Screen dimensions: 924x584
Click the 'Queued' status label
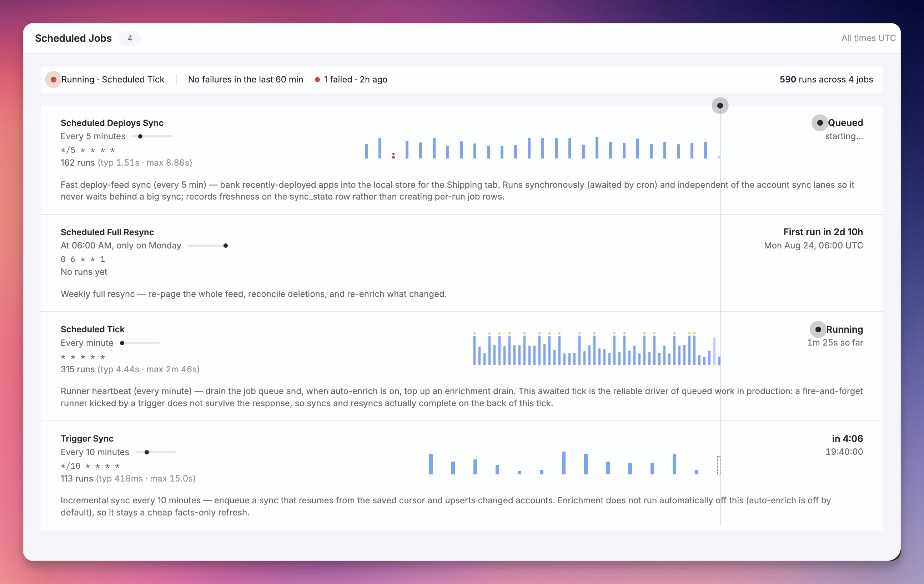coord(845,123)
